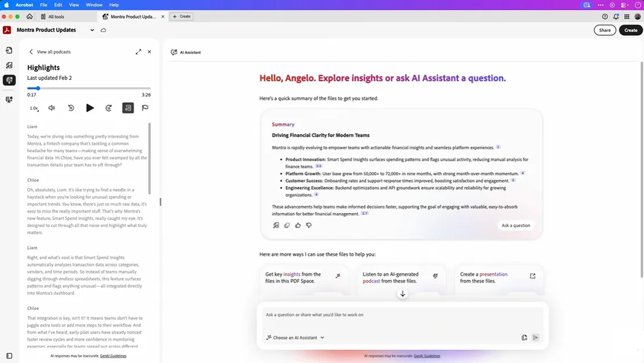Toggle the left sidebar collapse icon
Viewport: 644px width, 363px height.
tap(9, 356)
